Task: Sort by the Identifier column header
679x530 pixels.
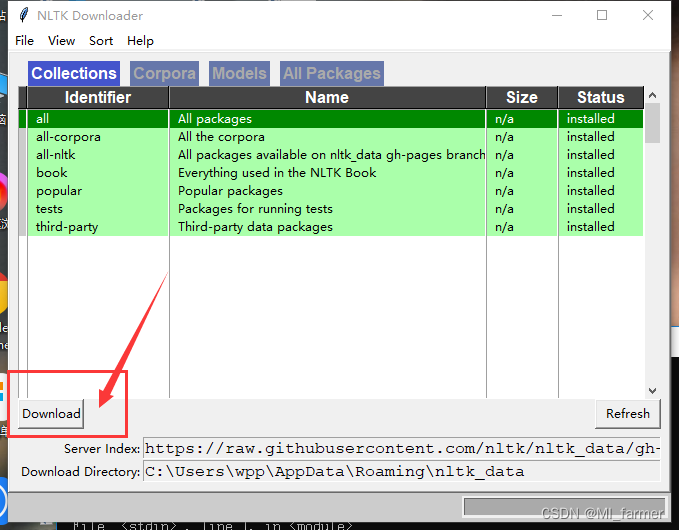Action: [x=98, y=97]
